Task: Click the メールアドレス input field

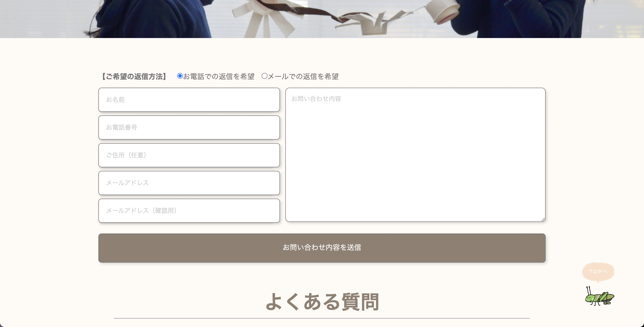Action: coord(189,183)
